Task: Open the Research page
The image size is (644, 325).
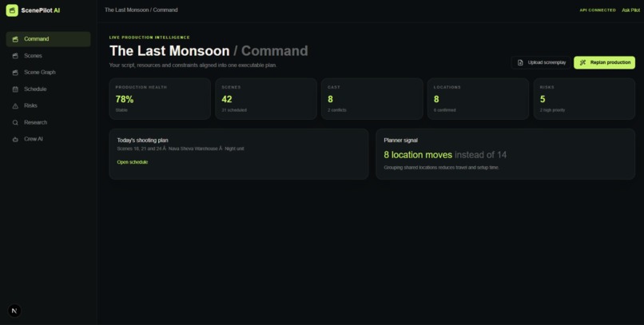Action: tap(48, 122)
